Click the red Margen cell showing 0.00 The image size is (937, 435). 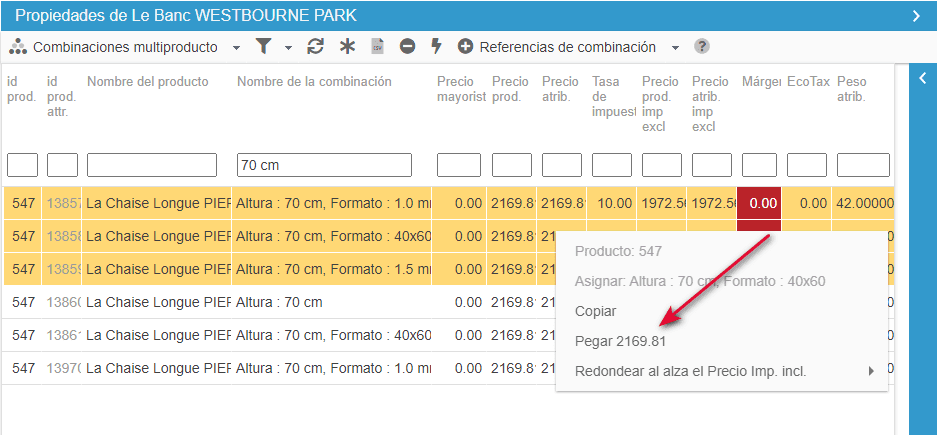762,203
